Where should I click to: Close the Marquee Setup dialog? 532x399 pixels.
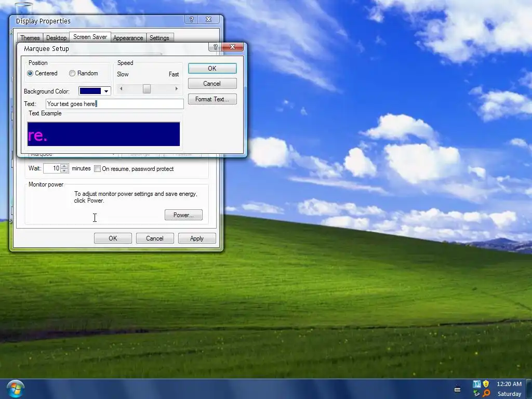(232, 47)
